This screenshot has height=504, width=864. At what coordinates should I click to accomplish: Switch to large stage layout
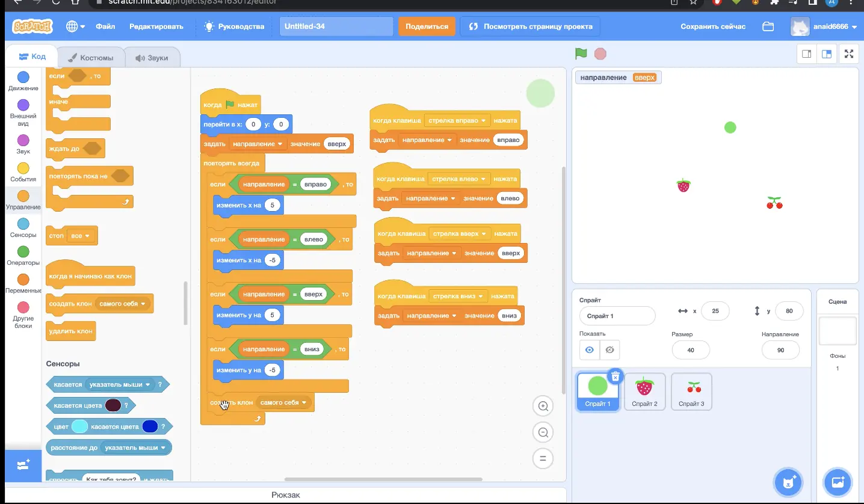pos(827,54)
